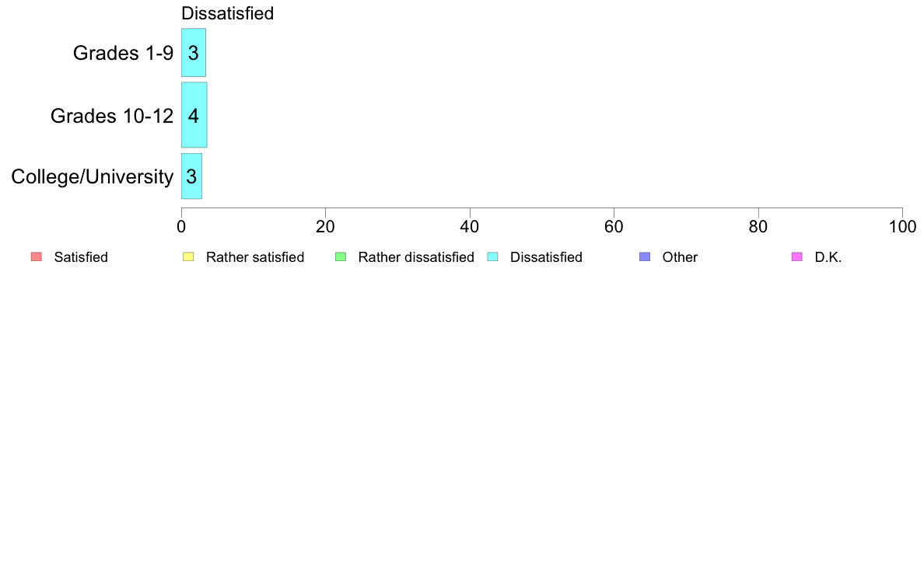Click the Other legend text
Screen dimensions: 924x572
point(680,257)
